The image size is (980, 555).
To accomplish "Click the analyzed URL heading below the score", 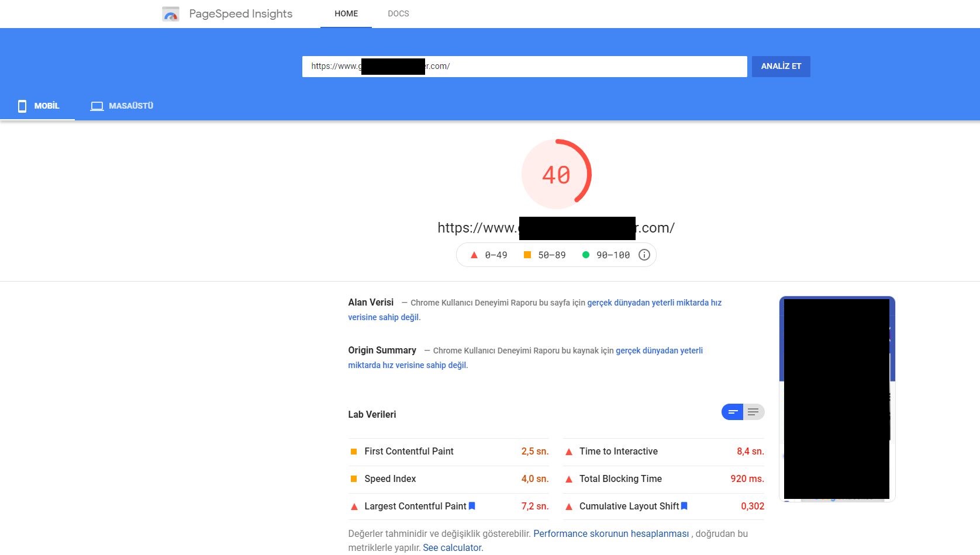I will (x=556, y=228).
